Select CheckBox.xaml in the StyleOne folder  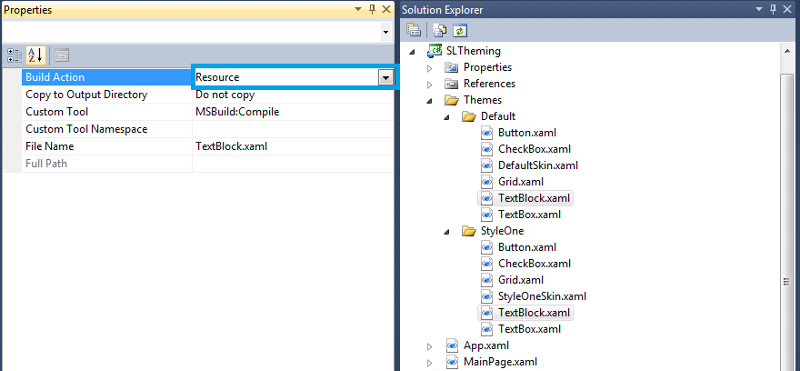click(534, 263)
